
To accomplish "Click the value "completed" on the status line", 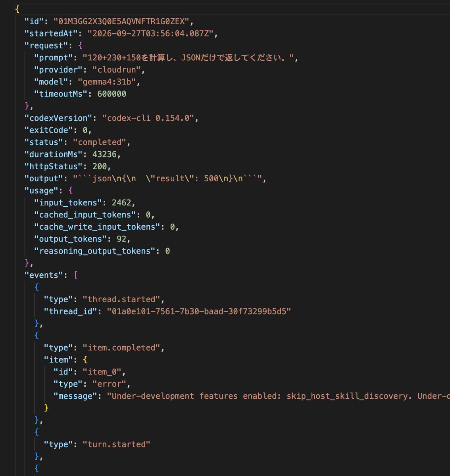I will coord(100,142).
